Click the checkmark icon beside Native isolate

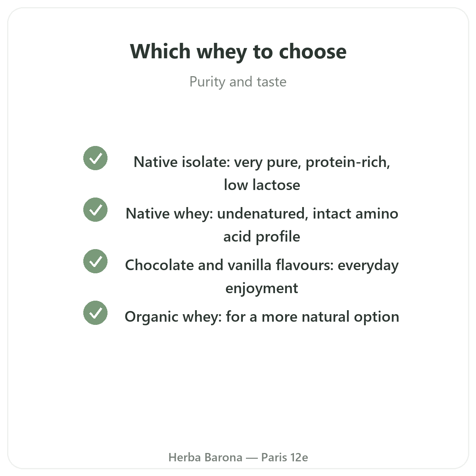click(95, 158)
